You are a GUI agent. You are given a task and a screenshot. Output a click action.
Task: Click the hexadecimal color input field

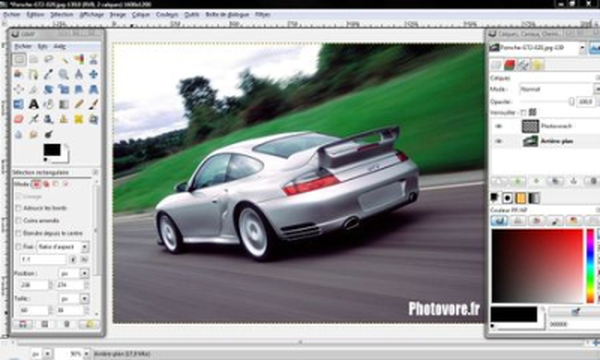[x=574, y=324]
